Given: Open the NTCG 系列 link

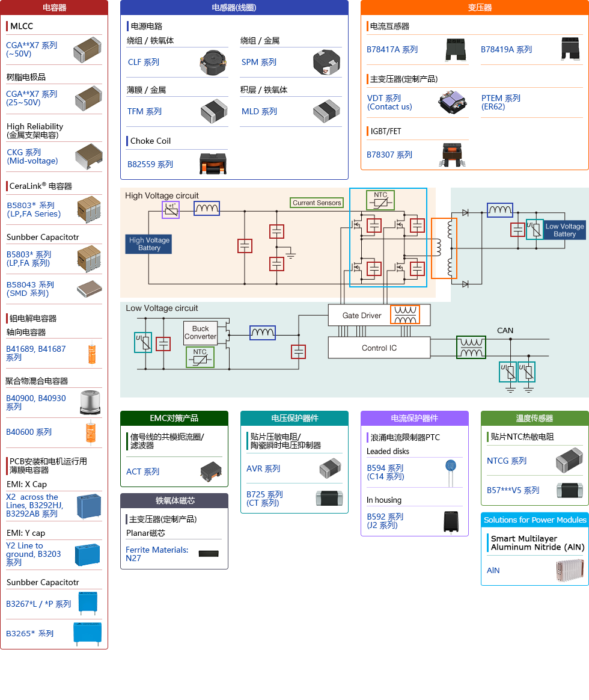Looking at the screenshot, I should 507,461.
